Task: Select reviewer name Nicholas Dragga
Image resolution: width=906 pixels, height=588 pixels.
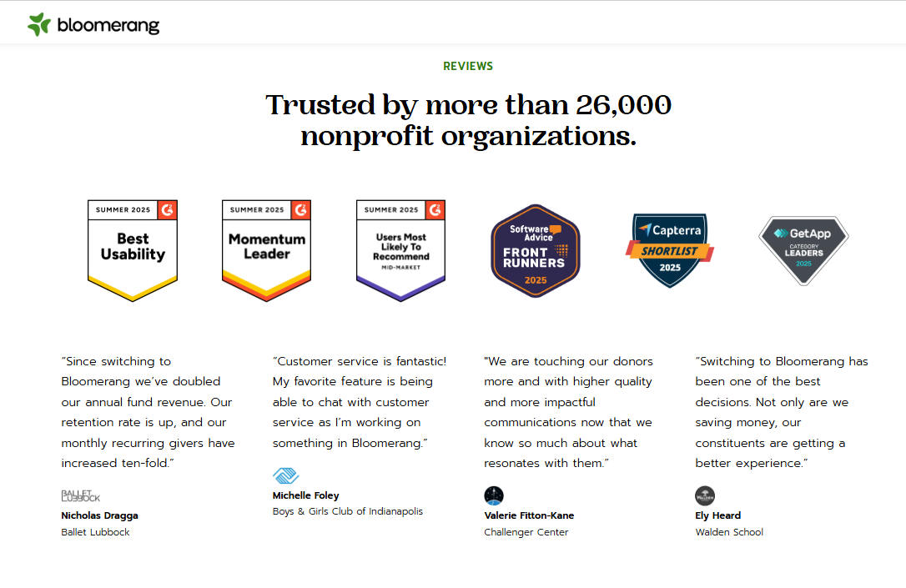Action: [99, 515]
